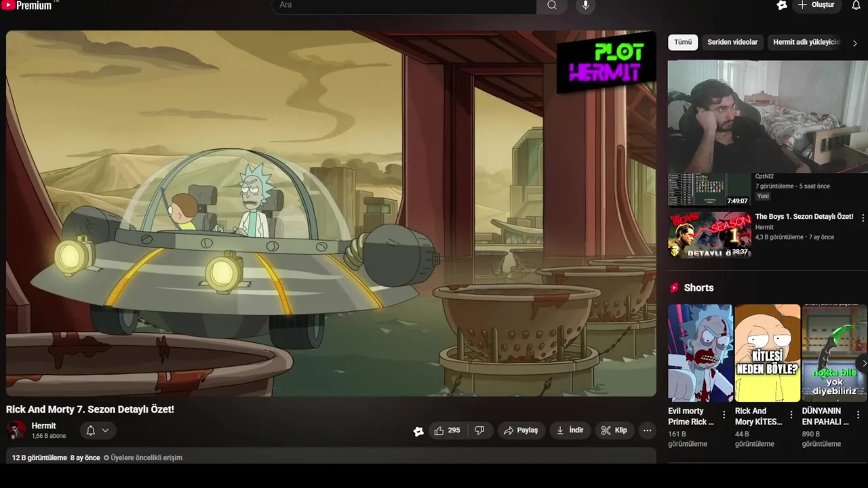This screenshot has height=488, width=868.
Task: Share the video via Paylaş button
Action: tap(521, 430)
